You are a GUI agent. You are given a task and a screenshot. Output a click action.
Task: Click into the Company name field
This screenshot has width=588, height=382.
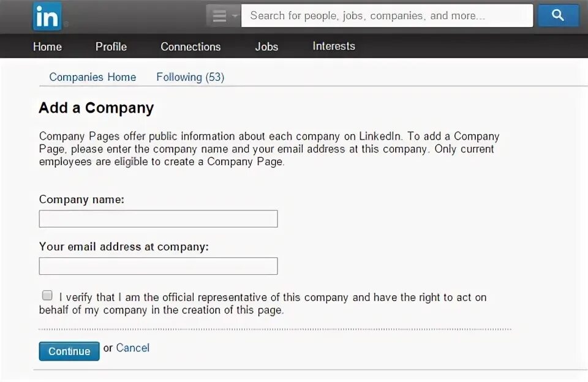pyautogui.click(x=158, y=219)
